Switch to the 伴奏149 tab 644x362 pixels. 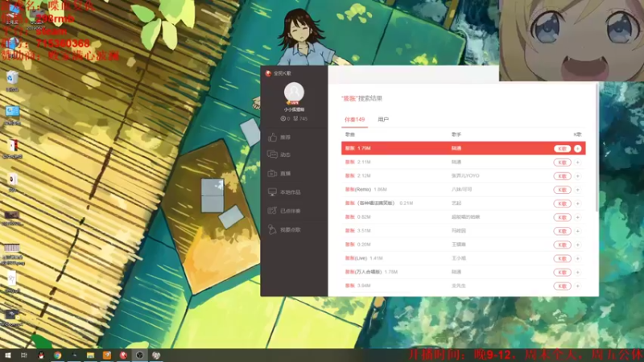coord(354,119)
